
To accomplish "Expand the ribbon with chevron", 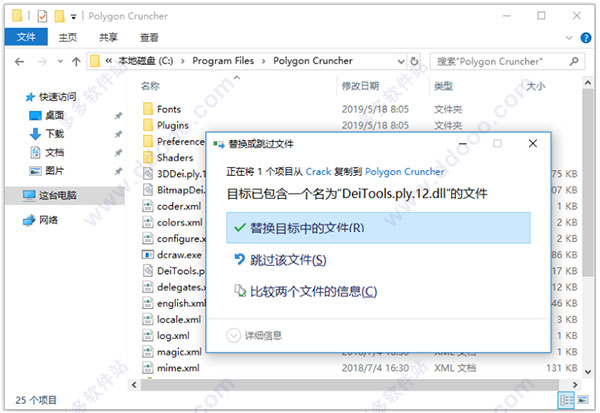I will tap(569, 38).
